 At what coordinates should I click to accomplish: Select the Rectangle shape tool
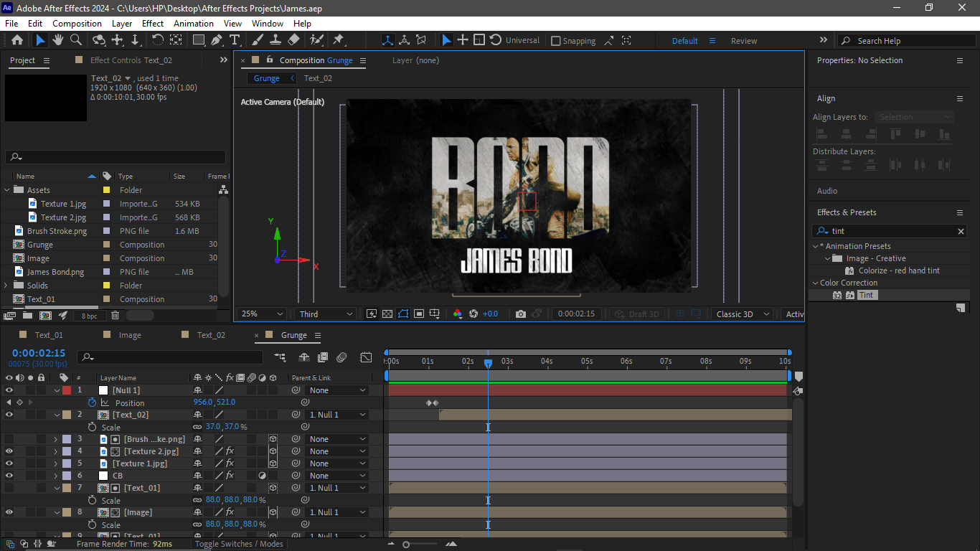click(199, 40)
